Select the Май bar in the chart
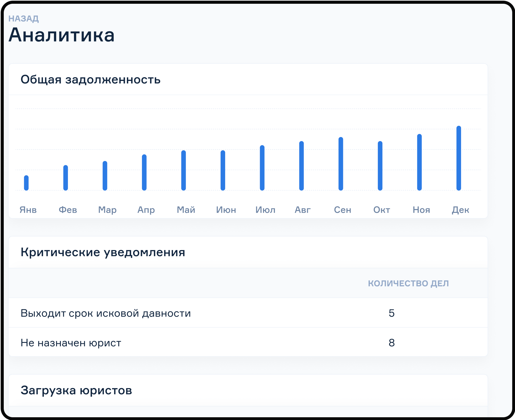This screenshot has width=515, height=420. click(184, 170)
